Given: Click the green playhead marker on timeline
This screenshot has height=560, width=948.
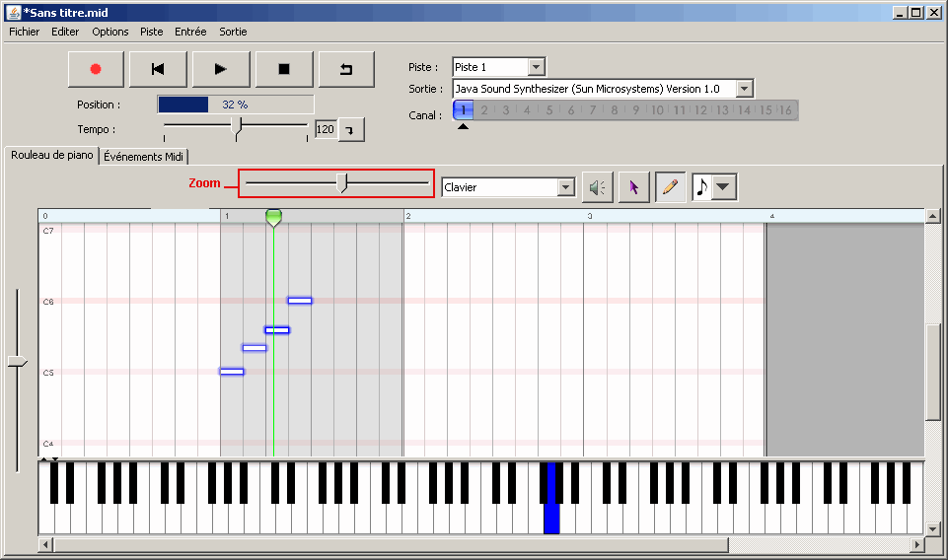Looking at the screenshot, I should [274, 218].
